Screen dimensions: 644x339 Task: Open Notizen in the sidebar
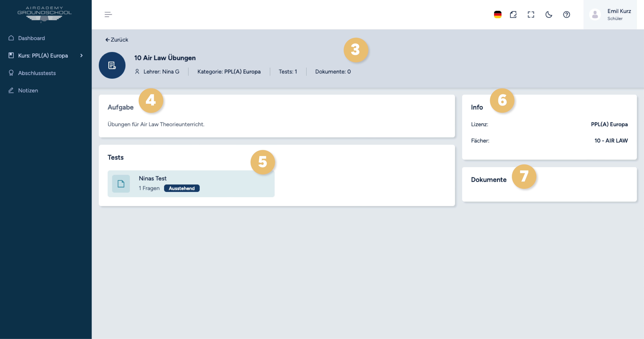[x=28, y=90]
